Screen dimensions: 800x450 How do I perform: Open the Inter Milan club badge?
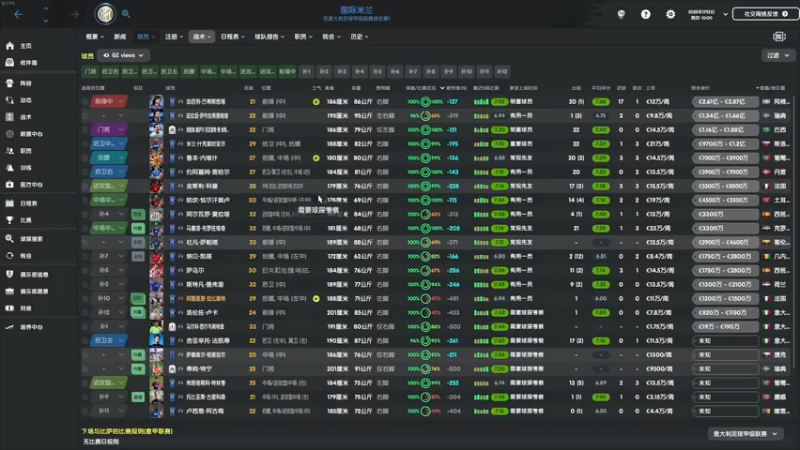tap(105, 14)
